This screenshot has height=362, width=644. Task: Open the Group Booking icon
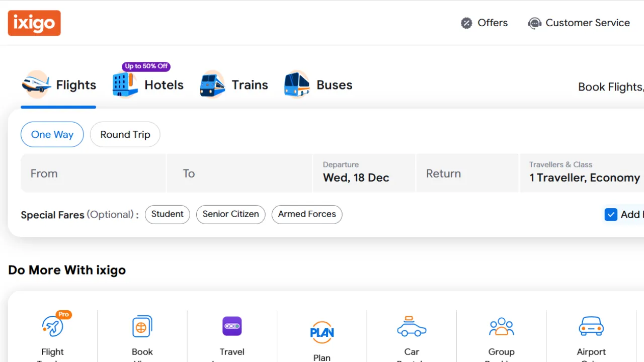tap(501, 326)
